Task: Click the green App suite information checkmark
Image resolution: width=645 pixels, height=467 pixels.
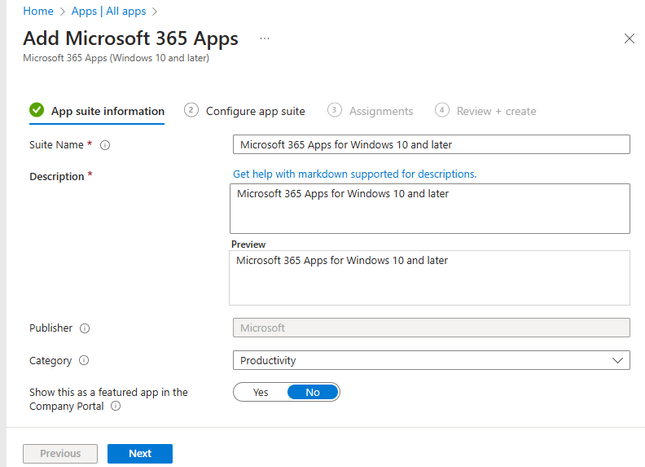Action: (x=37, y=111)
